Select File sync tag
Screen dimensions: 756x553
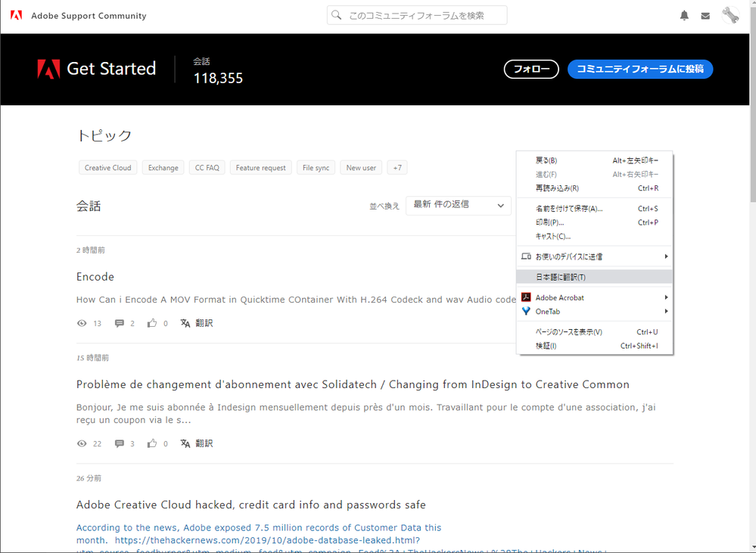[x=316, y=168]
